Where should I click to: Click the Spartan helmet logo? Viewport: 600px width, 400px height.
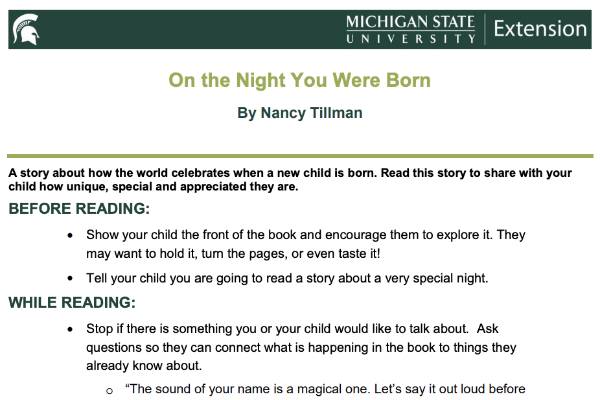click(x=26, y=29)
